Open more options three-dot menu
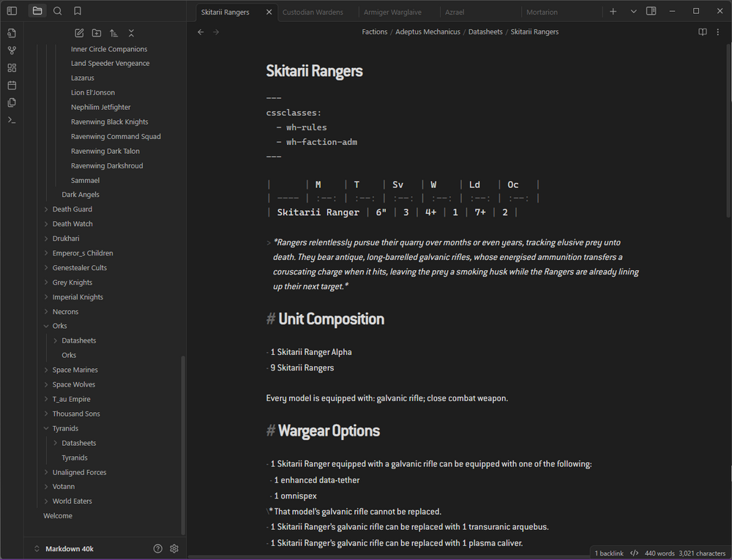Screen dimensions: 732x560 click(718, 31)
